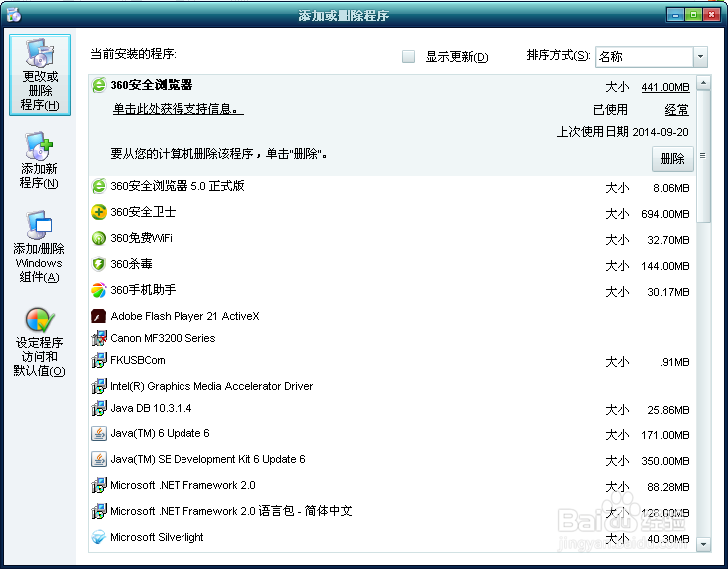The height and width of the screenshot is (569, 728).
Task: Click the FKUSBCom installer icon
Action: [99, 360]
